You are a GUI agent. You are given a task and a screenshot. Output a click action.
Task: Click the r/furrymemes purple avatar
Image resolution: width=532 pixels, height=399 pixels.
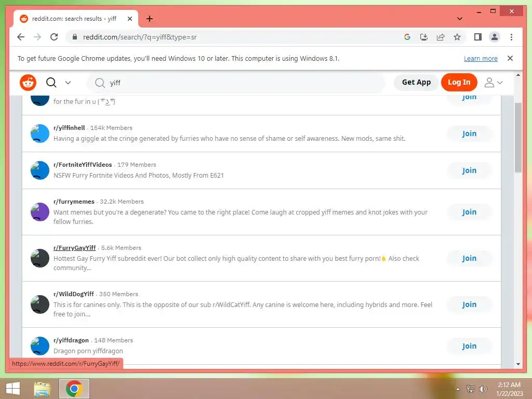tap(40, 212)
